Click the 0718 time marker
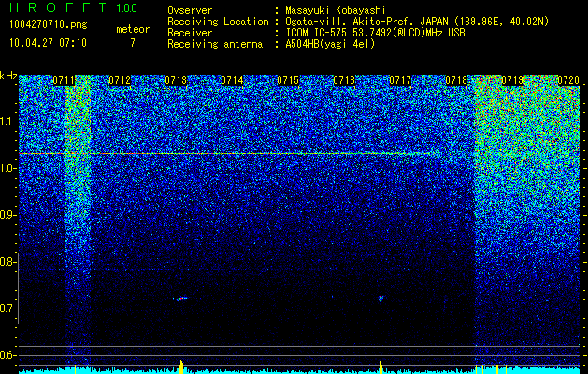The height and width of the screenshot is (374, 588). click(x=456, y=80)
